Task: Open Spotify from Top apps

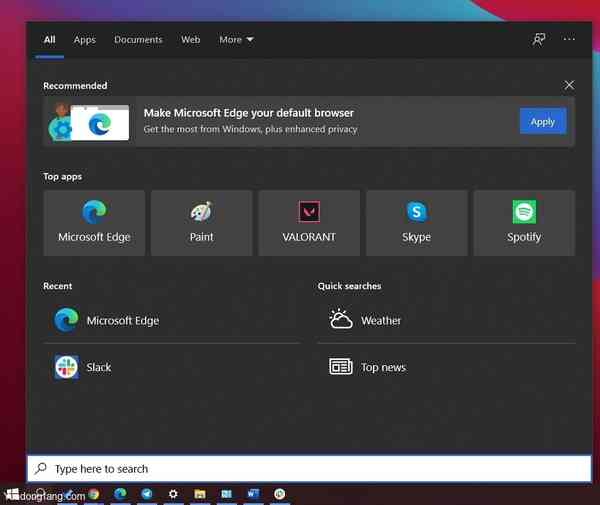Action: pos(524,223)
